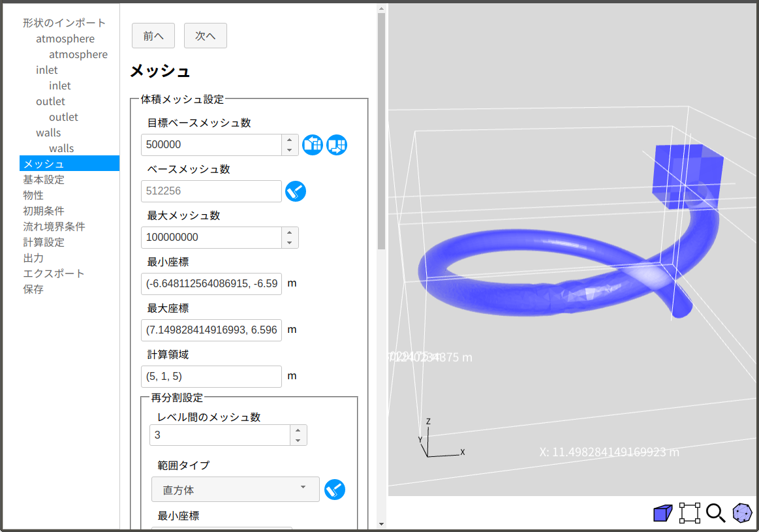Image resolution: width=759 pixels, height=532 pixels.
Task: Click the magnifier zoom icon
Action: click(715, 513)
